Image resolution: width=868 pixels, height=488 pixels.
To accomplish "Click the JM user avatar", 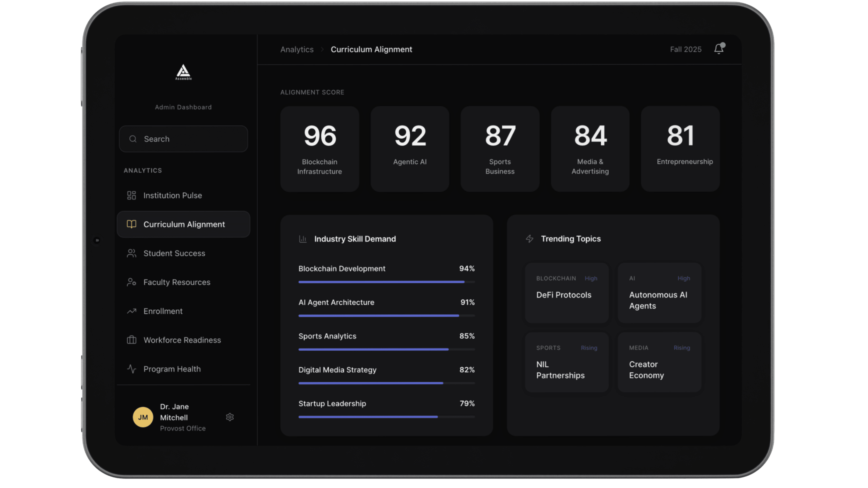I will coord(143,417).
